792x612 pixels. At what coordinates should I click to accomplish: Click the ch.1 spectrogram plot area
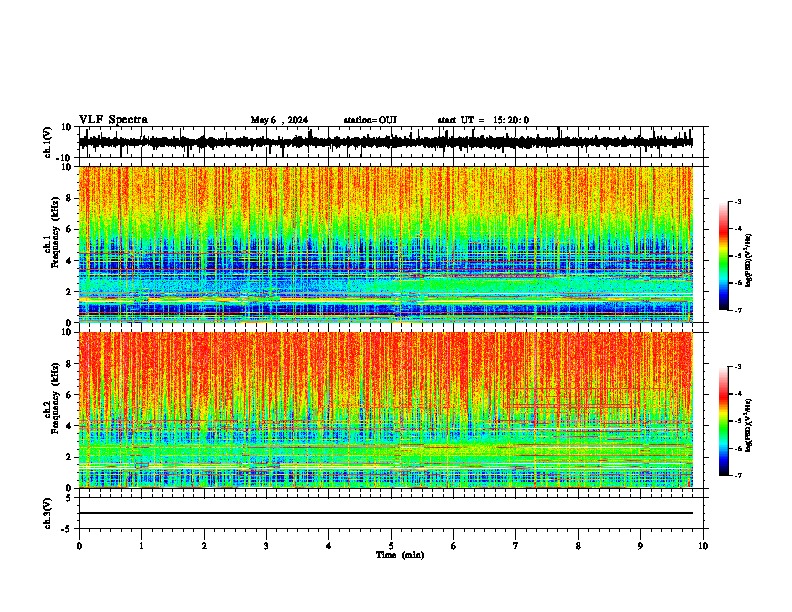(x=386, y=244)
